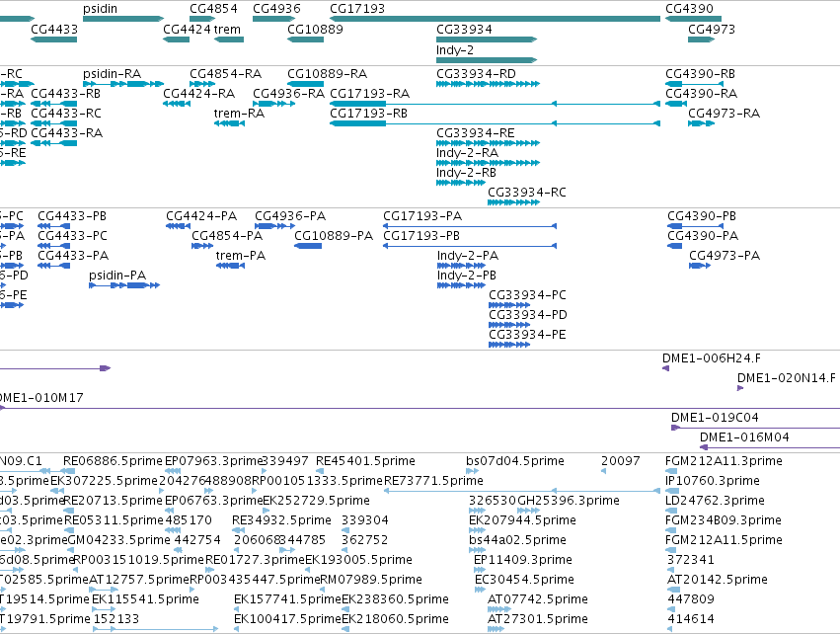
Task: Click EST bs07d04.5prime
Action: click(473, 471)
